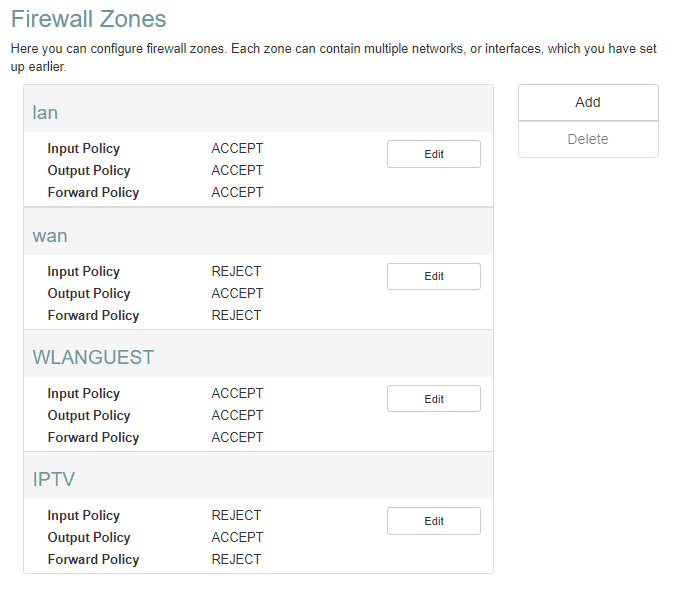Click WLANGUEST Forward Policy label
This screenshot has width=673, height=602.
[x=93, y=437]
